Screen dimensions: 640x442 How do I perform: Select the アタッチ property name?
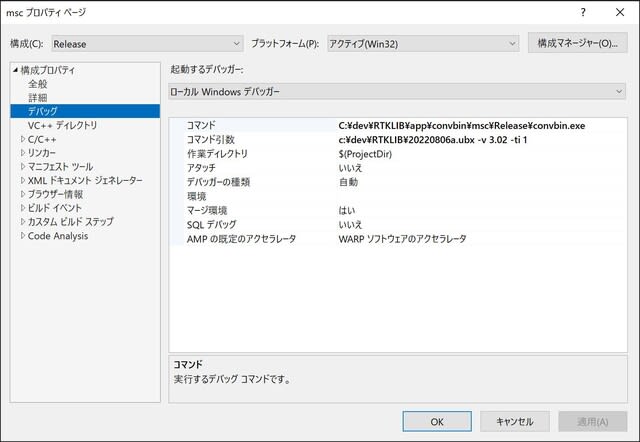click(x=201, y=168)
